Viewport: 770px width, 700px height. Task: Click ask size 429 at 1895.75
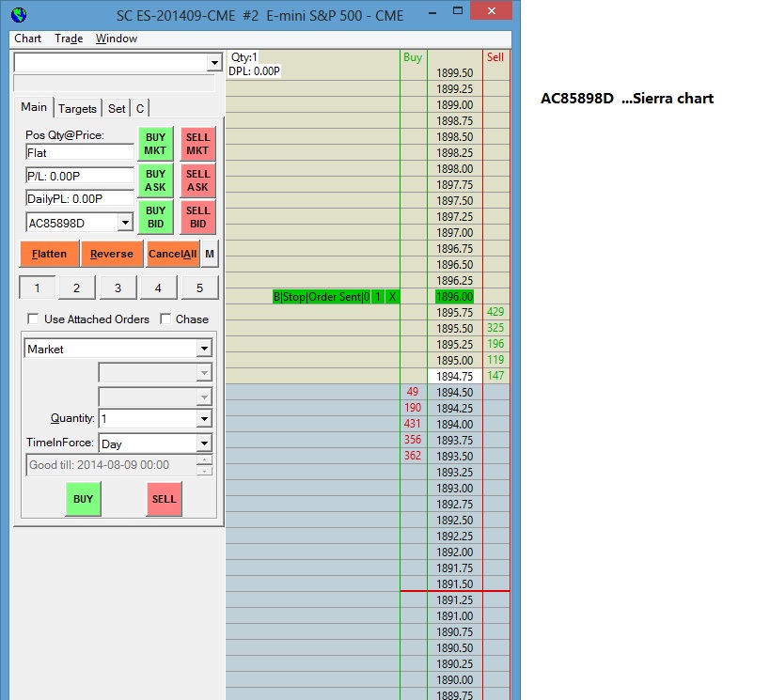[x=495, y=312]
